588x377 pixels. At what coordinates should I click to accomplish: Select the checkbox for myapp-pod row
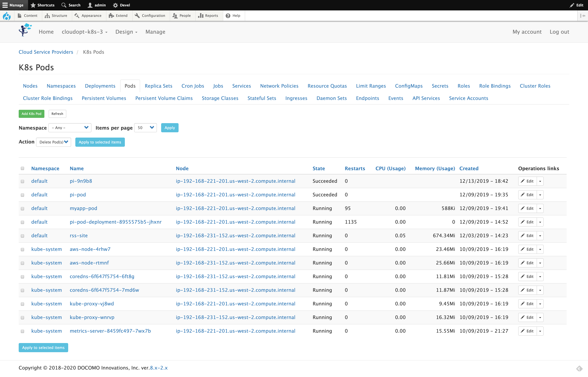pos(23,209)
